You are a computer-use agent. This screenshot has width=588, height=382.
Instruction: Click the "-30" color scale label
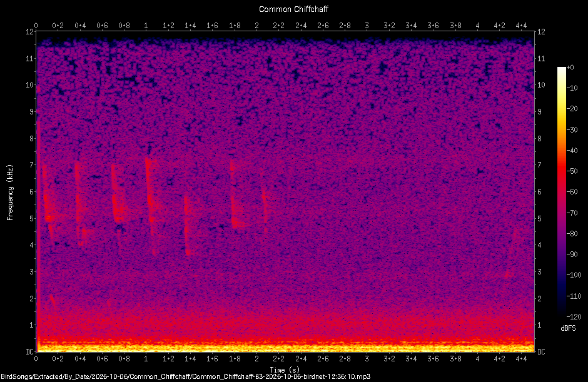[x=572, y=129]
